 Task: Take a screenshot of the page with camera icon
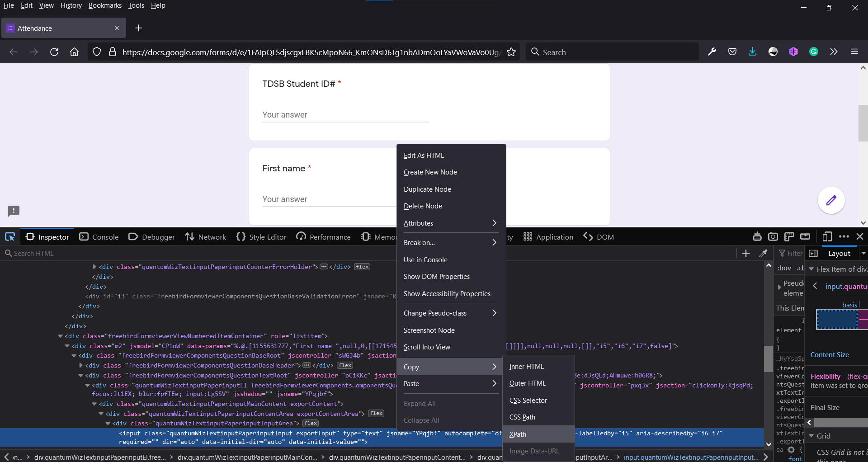point(773,236)
